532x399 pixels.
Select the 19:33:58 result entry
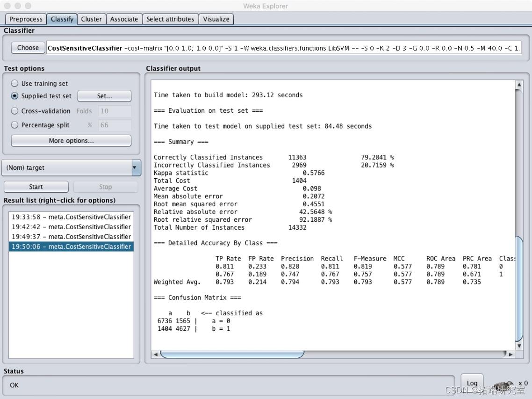(x=71, y=217)
